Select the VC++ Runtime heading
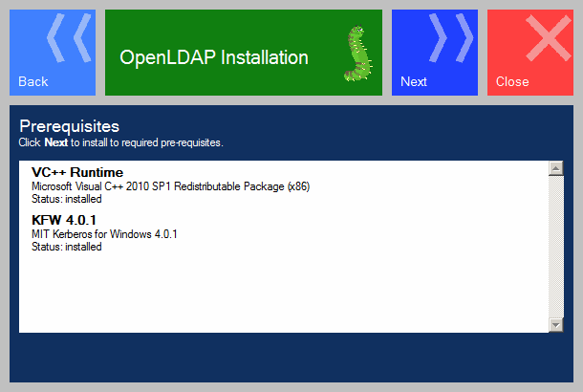The width and height of the screenshot is (583, 392). coord(77,172)
